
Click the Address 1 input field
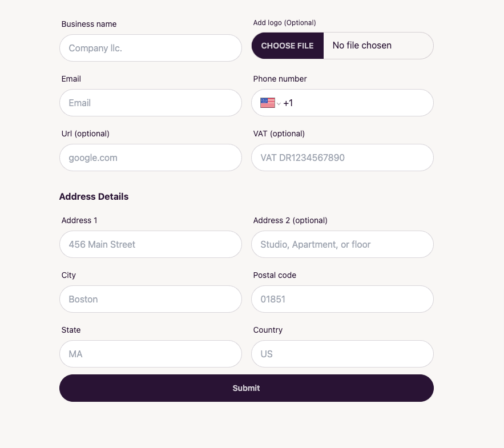[x=151, y=244]
